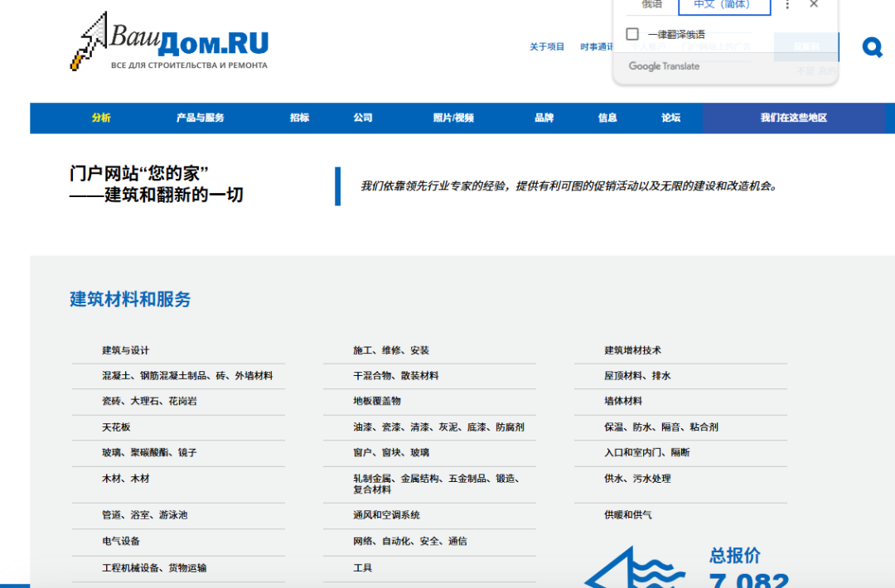Open Google Translate options menu (three dots)
Image resolution: width=895 pixels, height=588 pixels.
tap(787, 5)
